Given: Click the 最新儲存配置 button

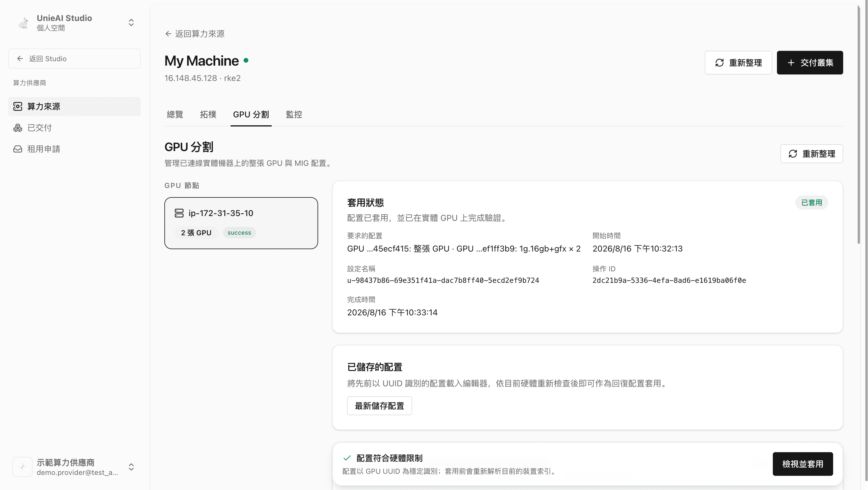Looking at the screenshot, I should click(x=379, y=406).
